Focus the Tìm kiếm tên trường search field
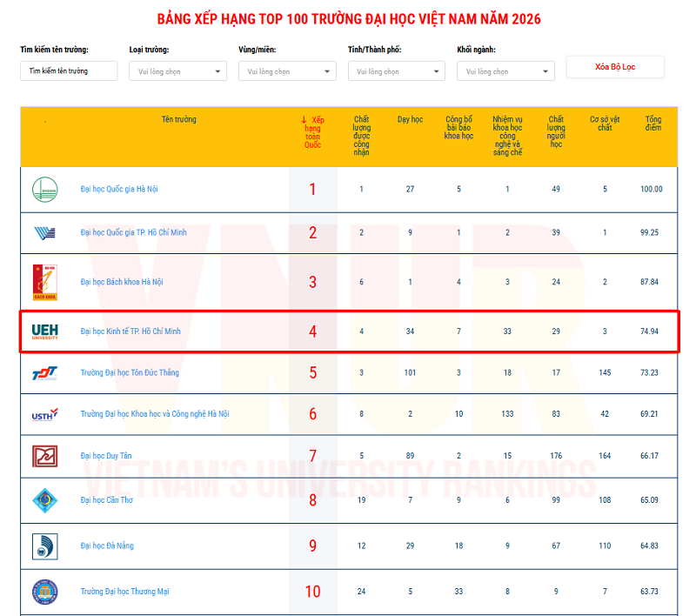 click(69, 71)
